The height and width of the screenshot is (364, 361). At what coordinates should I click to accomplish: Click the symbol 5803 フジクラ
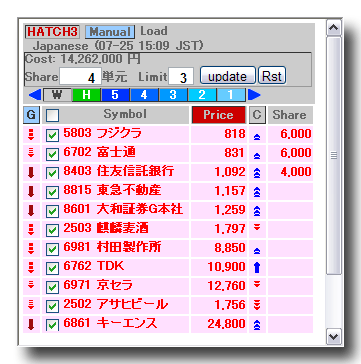[102, 133]
